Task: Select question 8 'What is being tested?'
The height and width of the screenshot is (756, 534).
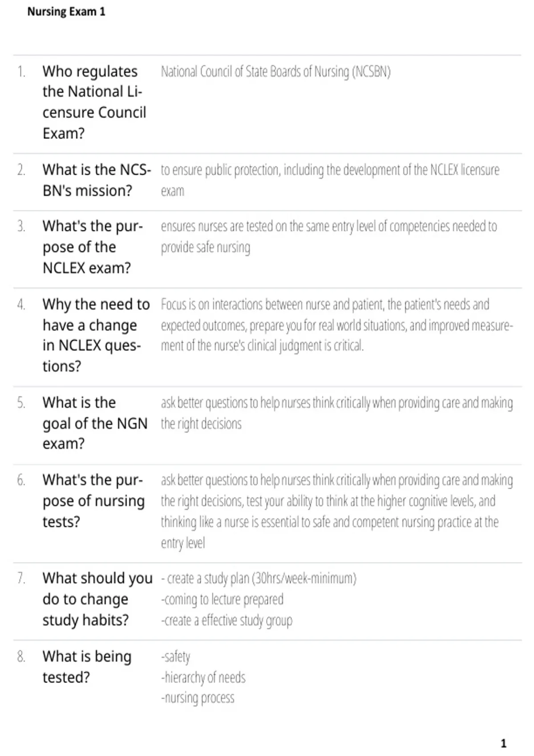Action: click(87, 667)
